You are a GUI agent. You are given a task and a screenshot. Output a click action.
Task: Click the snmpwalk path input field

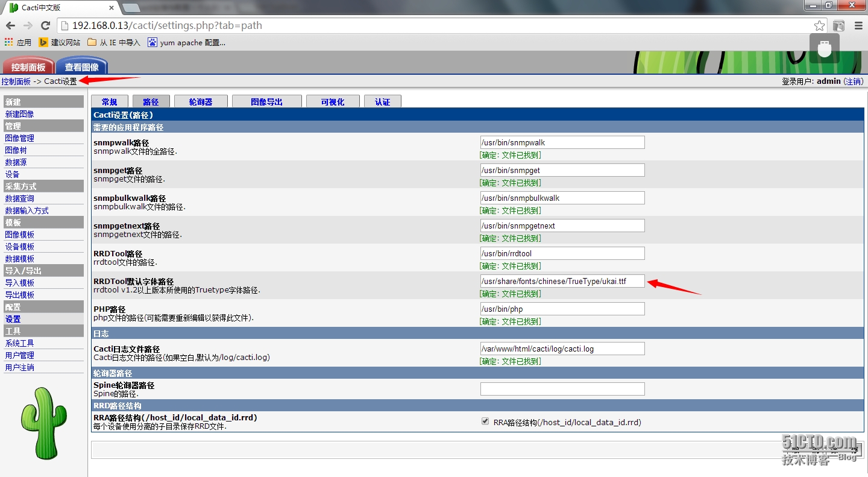click(x=562, y=142)
